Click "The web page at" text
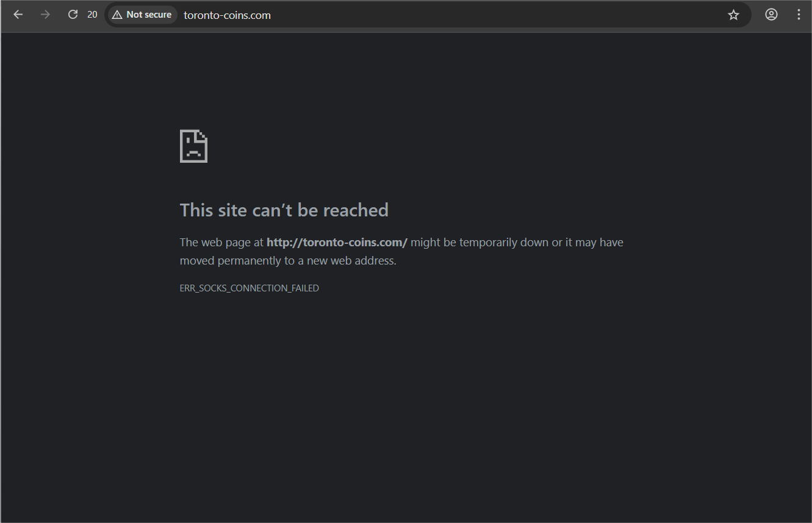 pyautogui.click(x=221, y=243)
